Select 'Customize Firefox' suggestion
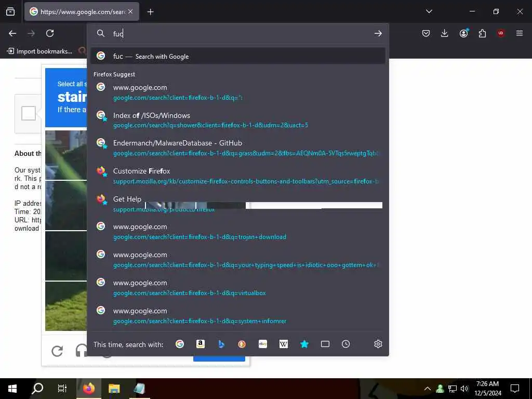This screenshot has height=399, width=532. click(238, 176)
